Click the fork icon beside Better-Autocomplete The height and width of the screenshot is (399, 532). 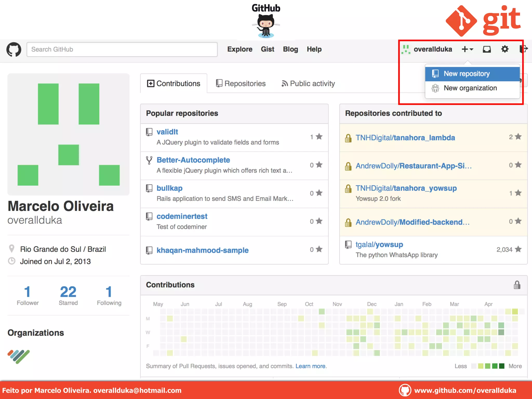149,160
